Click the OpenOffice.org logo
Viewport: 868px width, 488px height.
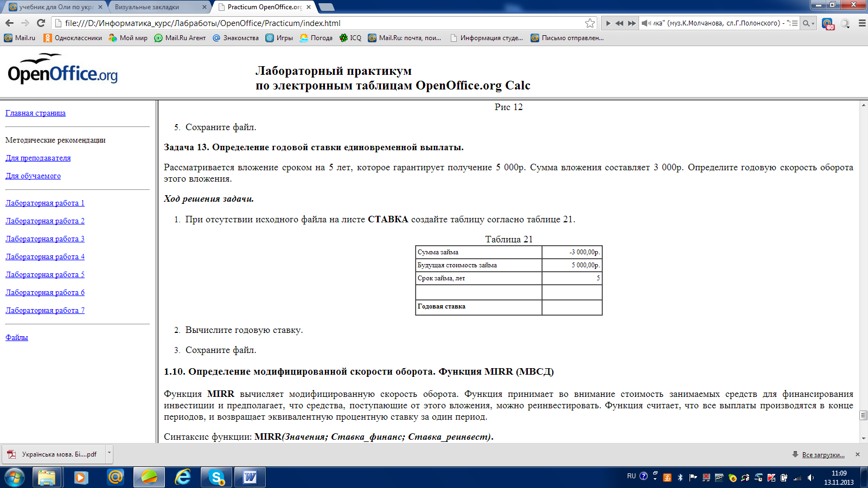point(62,69)
